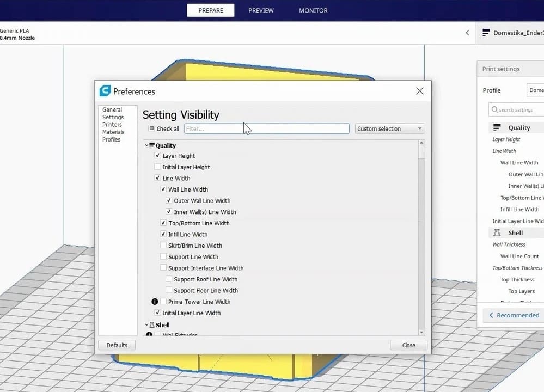Select Wall Line Count in Print settings
The height and width of the screenshot is (392, 544).
(519, 256)
